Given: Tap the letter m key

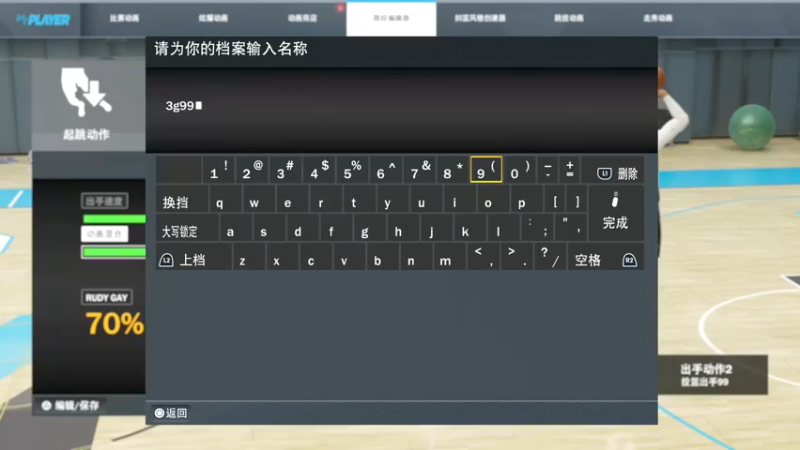Looking at the screenshot, I should coord(449,257).
